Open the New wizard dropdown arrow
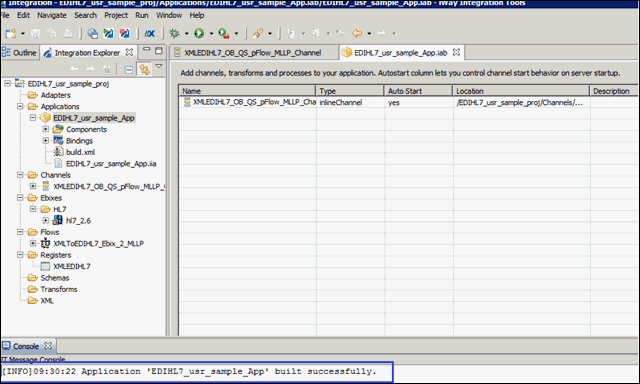Screen dimensions: 640x384 coord(23,33)
